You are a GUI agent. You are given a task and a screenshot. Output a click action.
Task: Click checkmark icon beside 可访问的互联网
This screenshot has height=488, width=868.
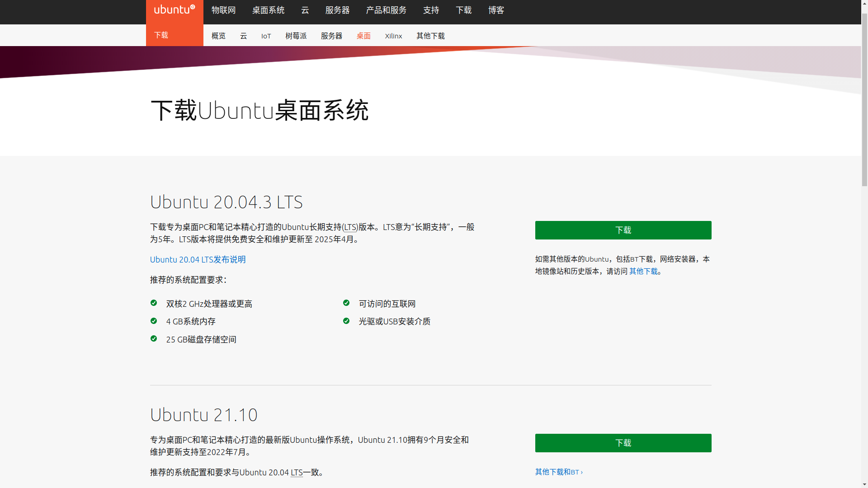[x=346, y=303]
